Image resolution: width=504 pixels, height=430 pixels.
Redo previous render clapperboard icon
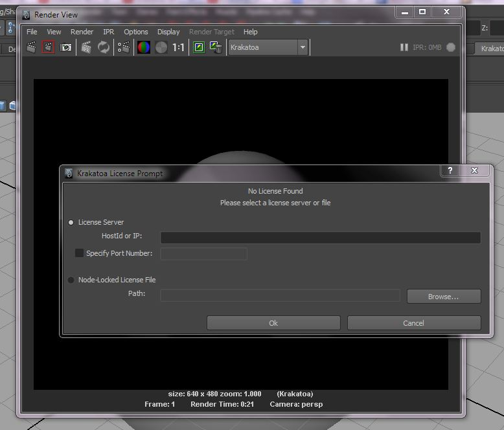click(x=31, y=47)
